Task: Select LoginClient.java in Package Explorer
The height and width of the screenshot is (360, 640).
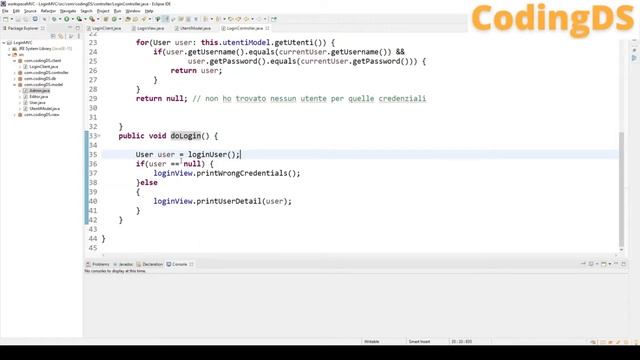Action: point(43,67)
